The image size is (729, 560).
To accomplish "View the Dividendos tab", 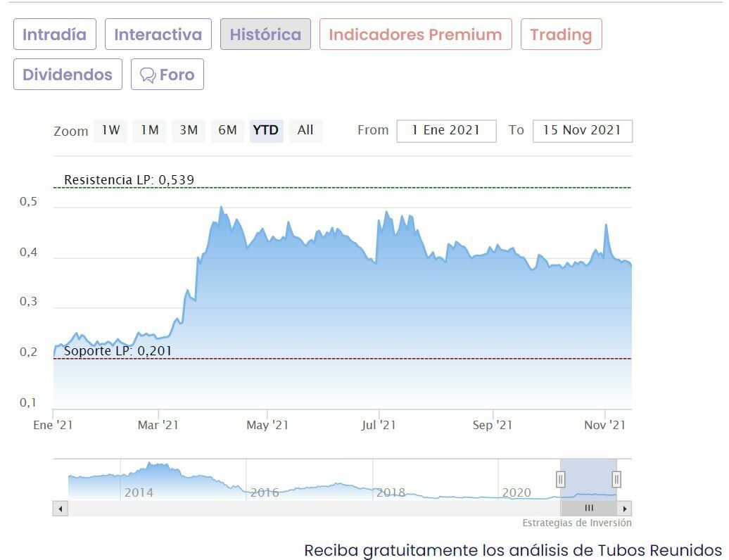I will point(68,75).
